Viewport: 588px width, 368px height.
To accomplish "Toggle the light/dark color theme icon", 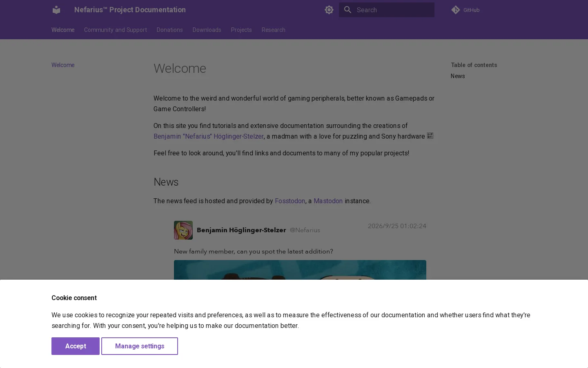I will point(329,10).
